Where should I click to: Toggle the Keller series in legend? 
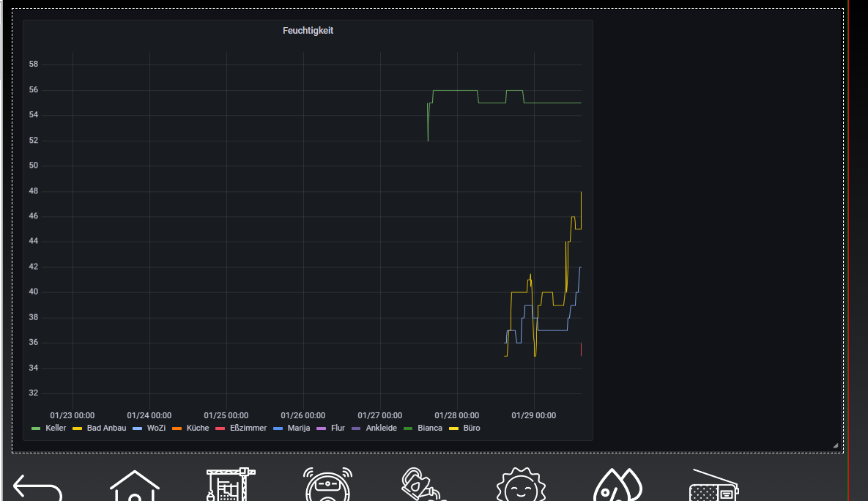click(x=56, y=428)
